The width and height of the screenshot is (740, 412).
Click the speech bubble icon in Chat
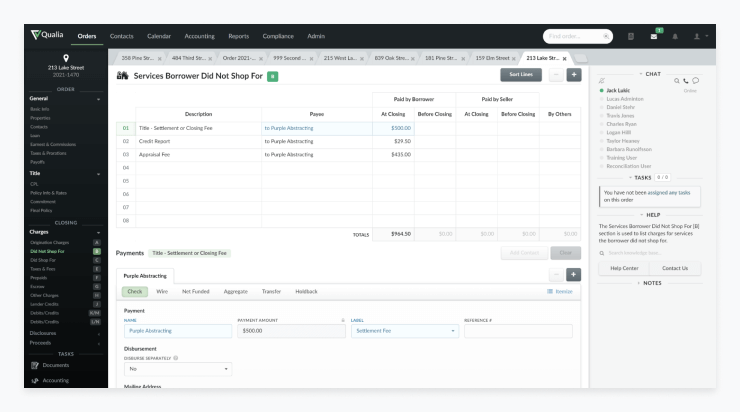[x=696, y=81]
